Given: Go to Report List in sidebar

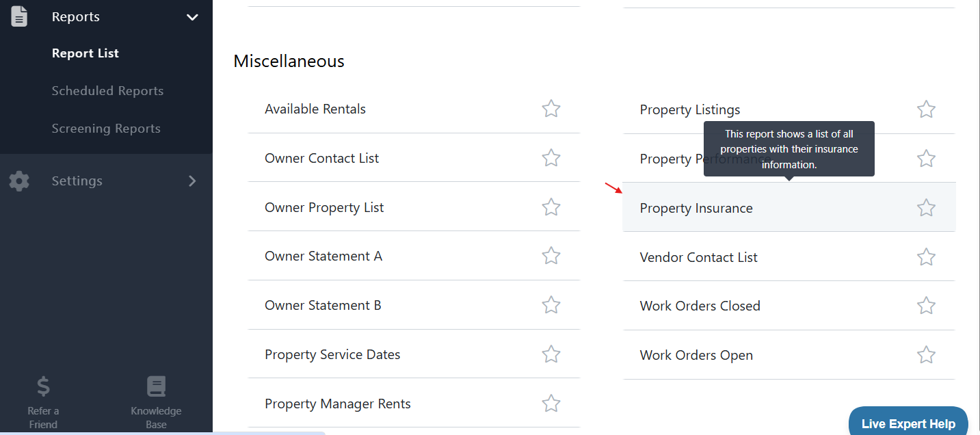Looking at the screenshot, I should click(x=85, y=53).
